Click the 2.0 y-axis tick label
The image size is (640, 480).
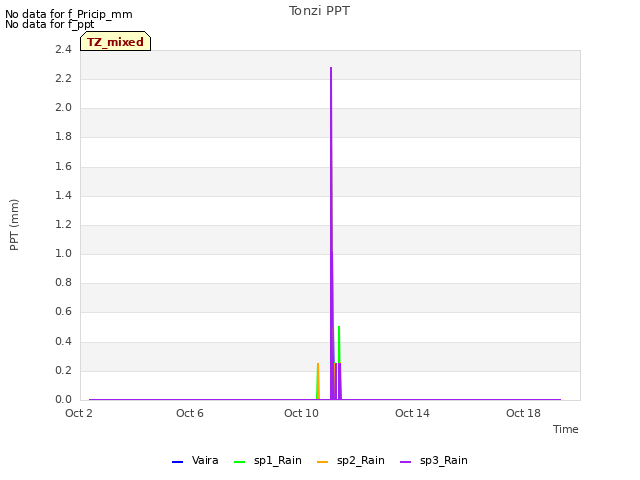point(63,108)
